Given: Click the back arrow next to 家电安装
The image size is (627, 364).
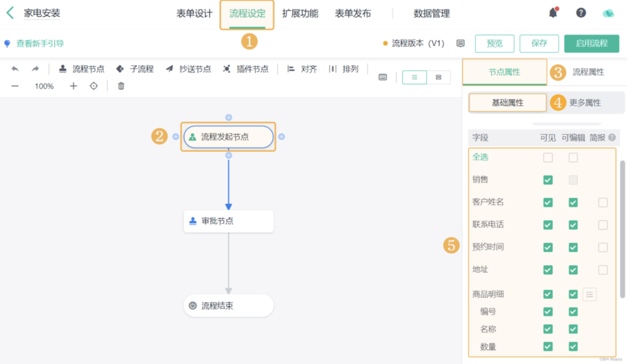Looking at the screenshot, I should (x=10, y=13).
